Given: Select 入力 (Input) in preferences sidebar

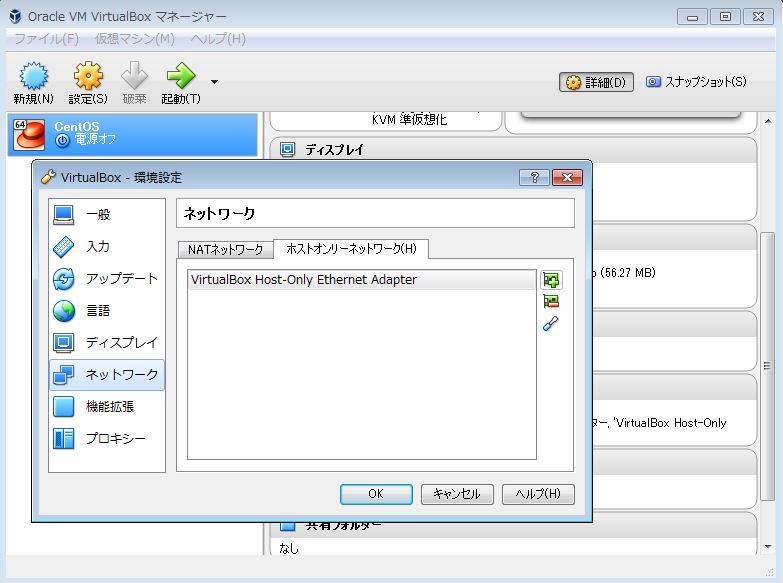Looking at the screenshot, I should tap(107, 246).
